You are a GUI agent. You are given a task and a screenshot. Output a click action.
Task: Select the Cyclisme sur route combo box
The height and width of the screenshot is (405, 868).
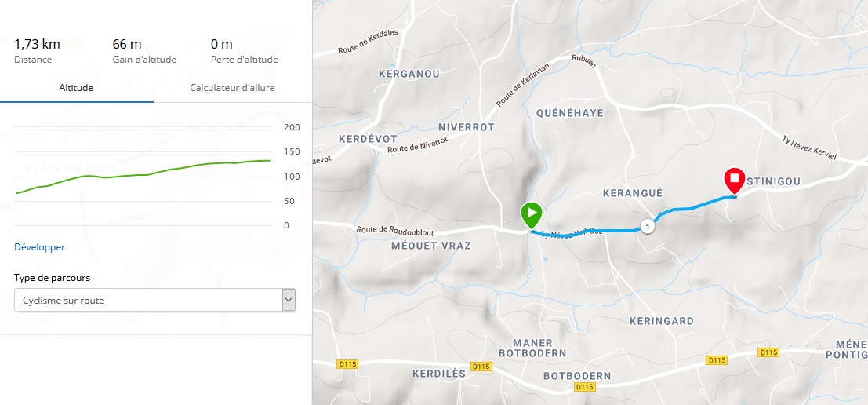[x=154, y=300]
